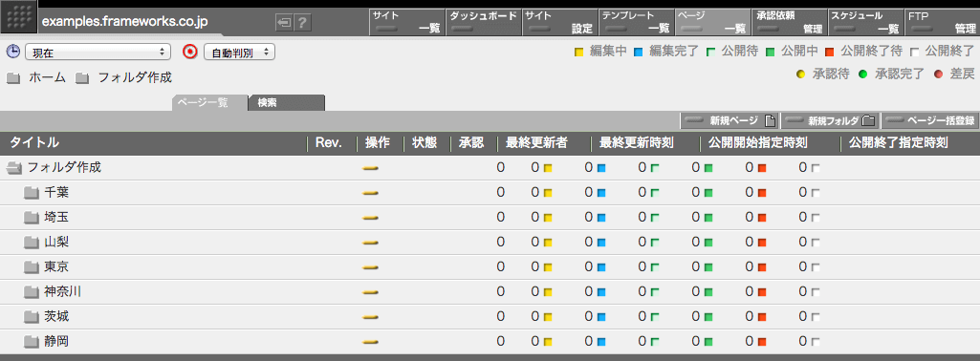
Task: Click the help question mark icon
Action: click(302, 23)
